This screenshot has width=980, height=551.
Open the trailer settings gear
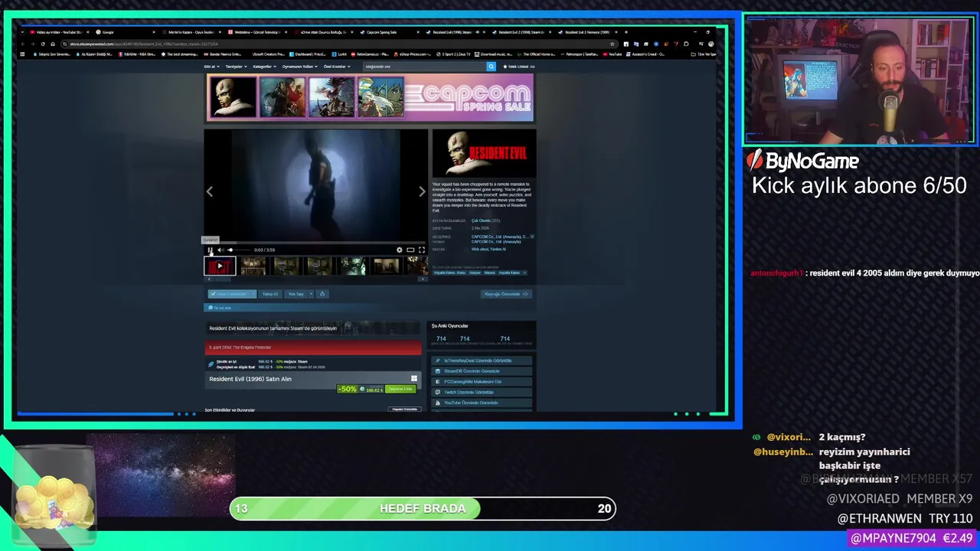coord(399,249)
